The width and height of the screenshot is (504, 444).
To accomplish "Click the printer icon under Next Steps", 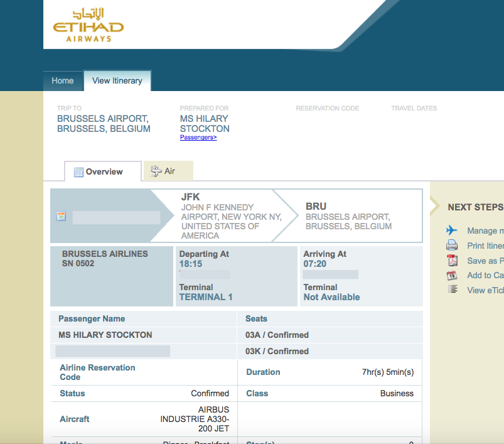I will tap(452, 246).
